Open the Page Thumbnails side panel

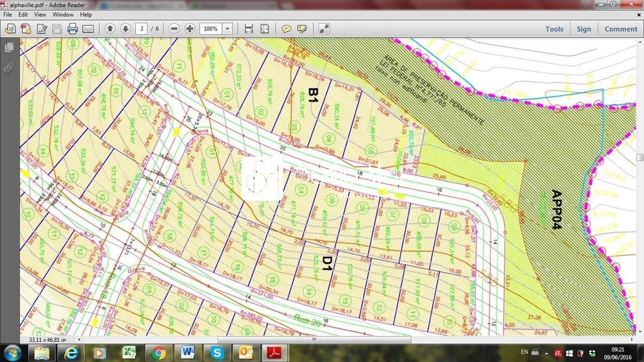point(8,48)
